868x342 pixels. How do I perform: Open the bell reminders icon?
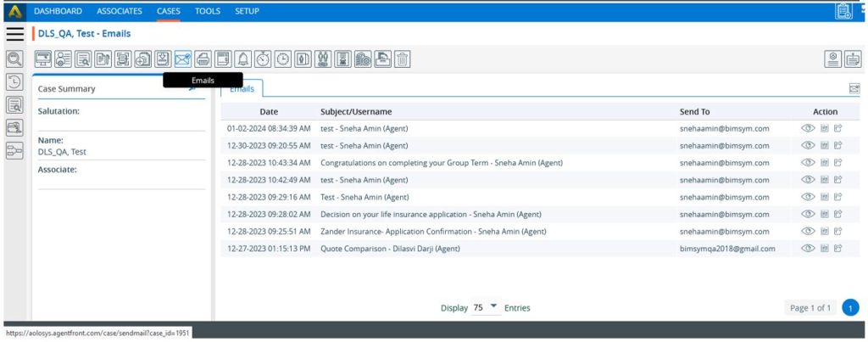[x=242, y=59]
